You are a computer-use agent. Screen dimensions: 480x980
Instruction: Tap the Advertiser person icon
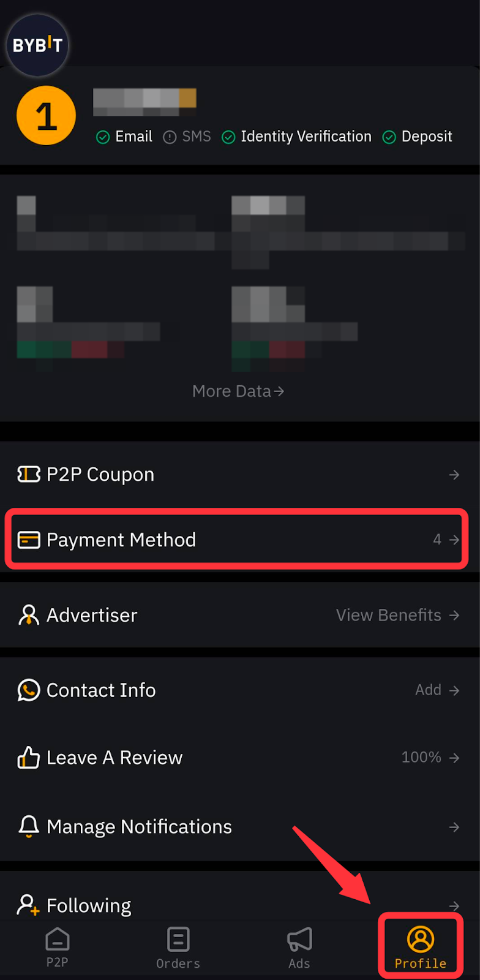(x=29, y=615)
